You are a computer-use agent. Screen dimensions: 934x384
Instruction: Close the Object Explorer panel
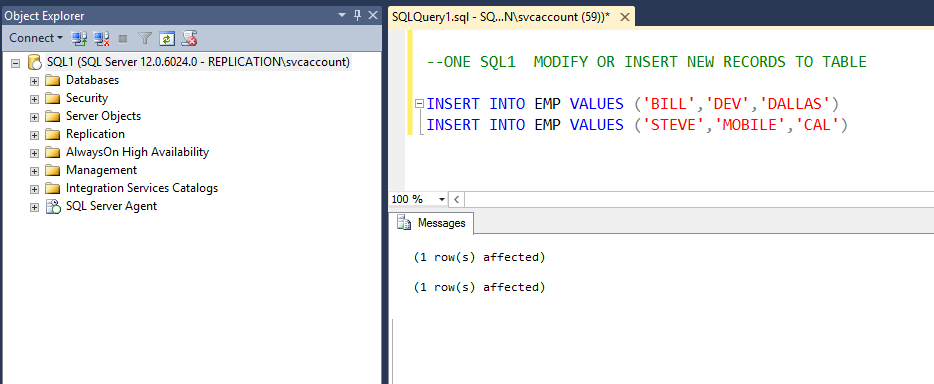pos(373,15)
